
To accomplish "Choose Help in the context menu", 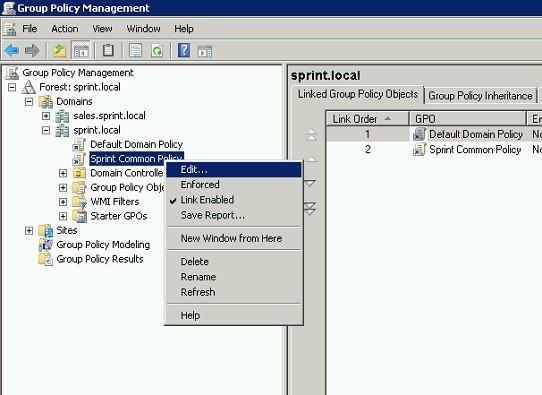I will [x=234, y=316].
